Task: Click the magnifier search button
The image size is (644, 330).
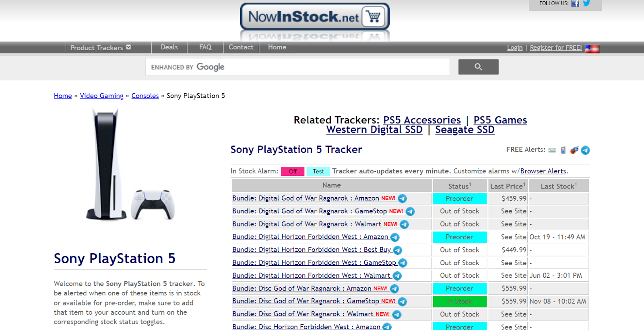Action: point(478,67)
